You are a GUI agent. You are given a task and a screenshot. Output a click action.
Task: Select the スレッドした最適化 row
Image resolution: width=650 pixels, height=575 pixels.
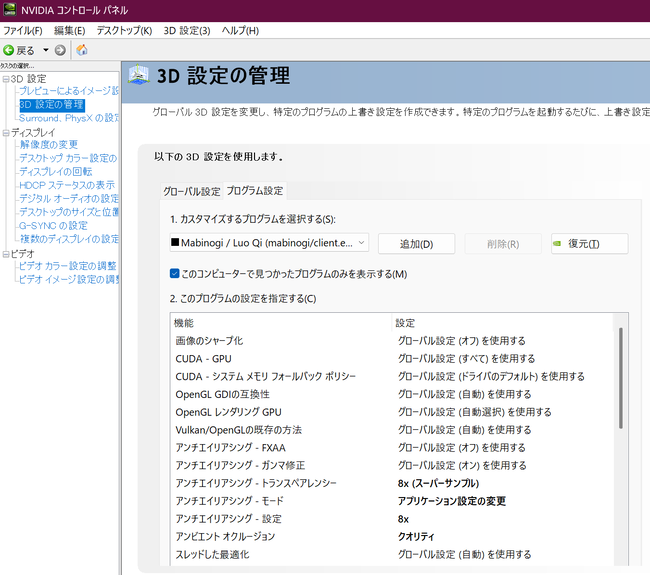pos(391,555)
